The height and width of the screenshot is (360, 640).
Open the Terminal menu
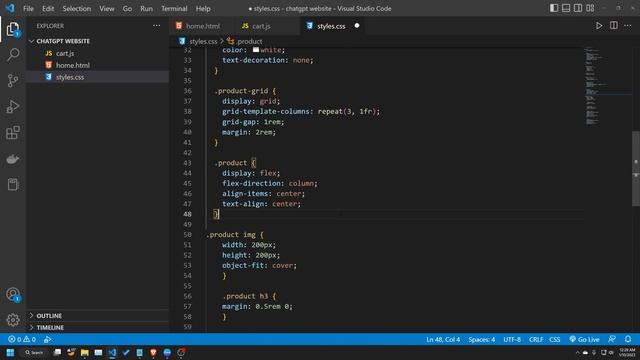click(174, 9)
